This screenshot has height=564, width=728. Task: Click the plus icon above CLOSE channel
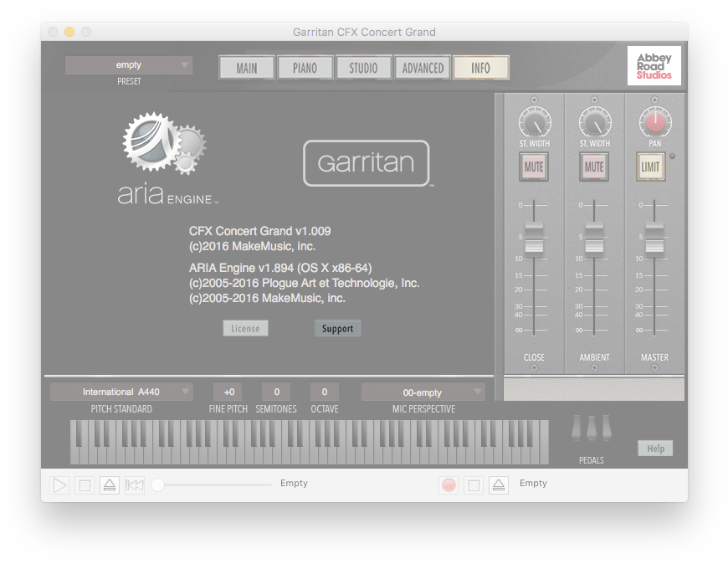click(534, 100)
